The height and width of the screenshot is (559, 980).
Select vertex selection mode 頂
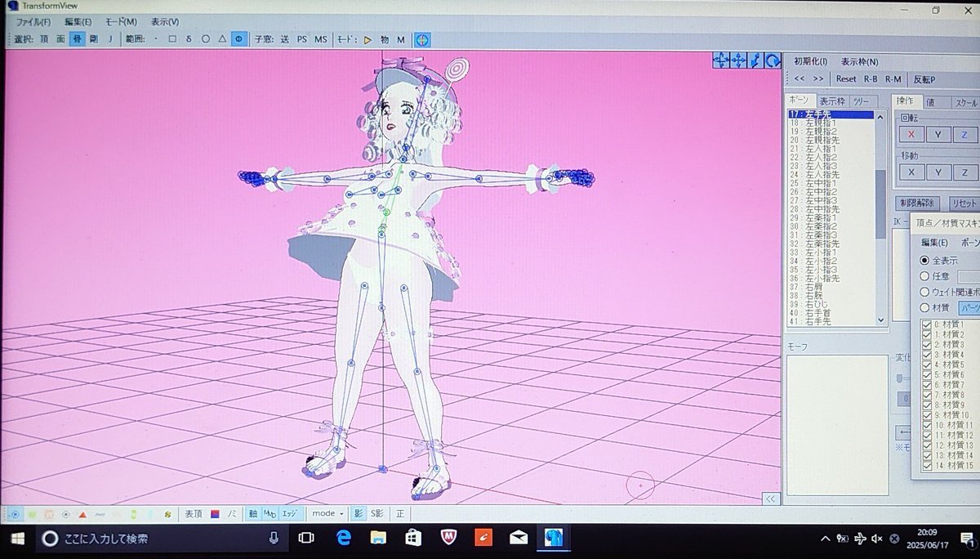[43, 39]
